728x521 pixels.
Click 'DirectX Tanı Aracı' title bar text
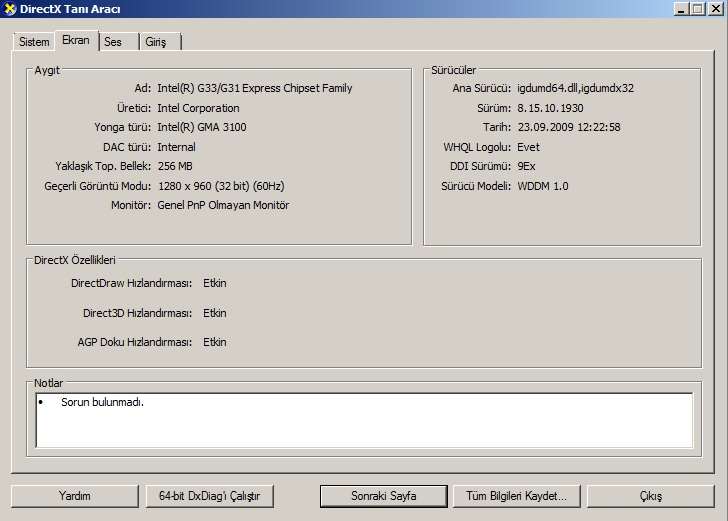click(70, 9)
